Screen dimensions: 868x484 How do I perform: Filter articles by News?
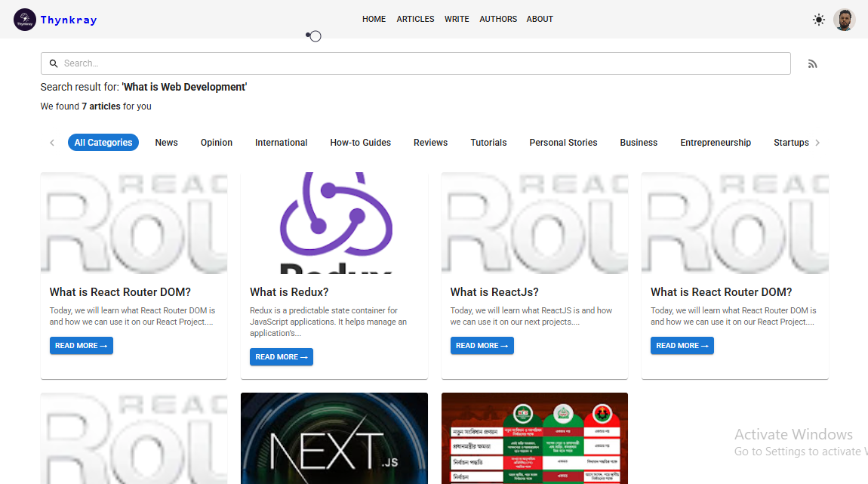[167, 142]
